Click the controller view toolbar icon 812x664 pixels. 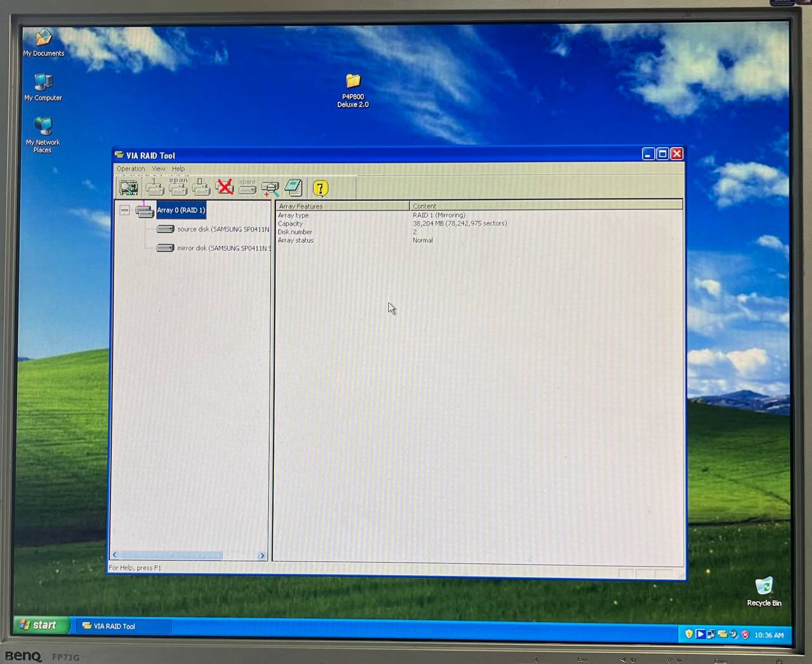point(129,188)
